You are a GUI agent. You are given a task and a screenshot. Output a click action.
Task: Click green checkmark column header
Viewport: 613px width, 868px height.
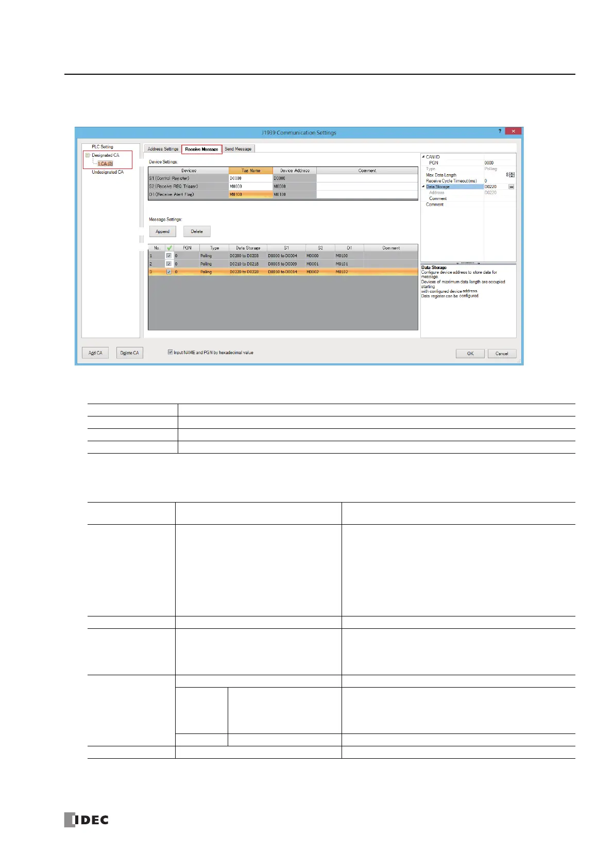[x=169, y=248]
